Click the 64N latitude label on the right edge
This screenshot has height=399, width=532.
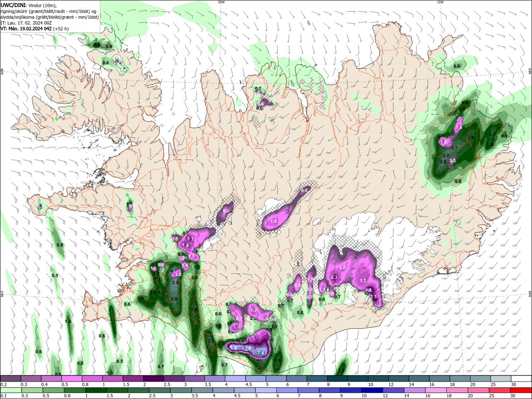(x=530, y=295)
